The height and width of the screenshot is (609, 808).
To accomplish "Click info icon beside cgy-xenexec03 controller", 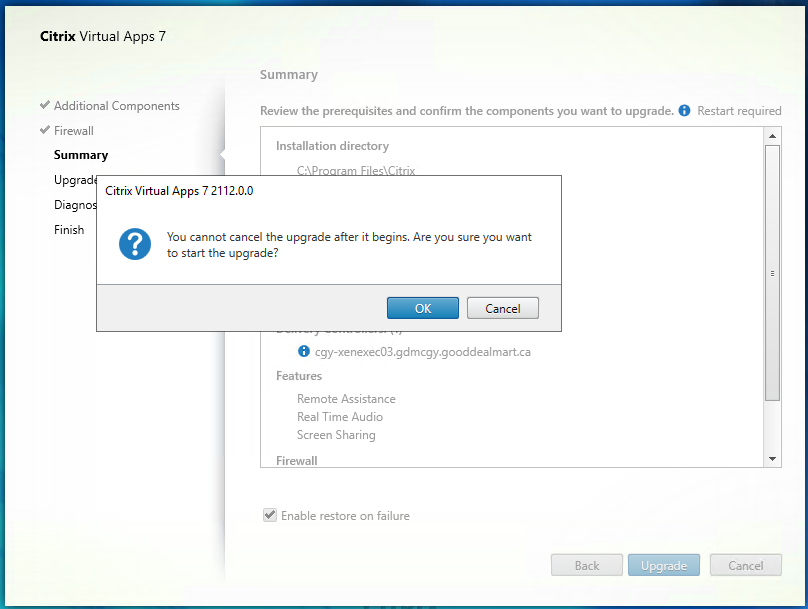I will (x=304, y=351).
